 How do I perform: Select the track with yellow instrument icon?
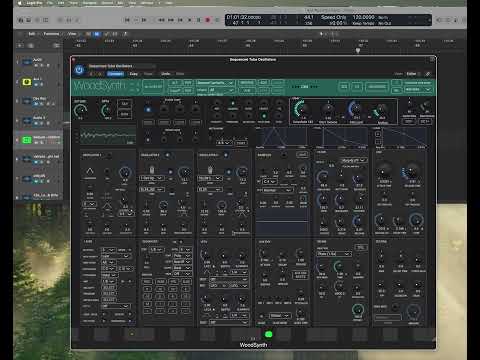click(x=27, y=82)
